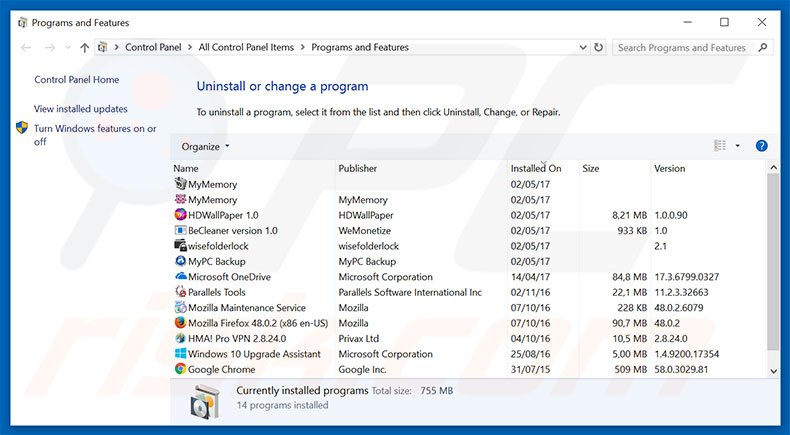Click the view layout icon
790x435 pixels.
point(720,146)
